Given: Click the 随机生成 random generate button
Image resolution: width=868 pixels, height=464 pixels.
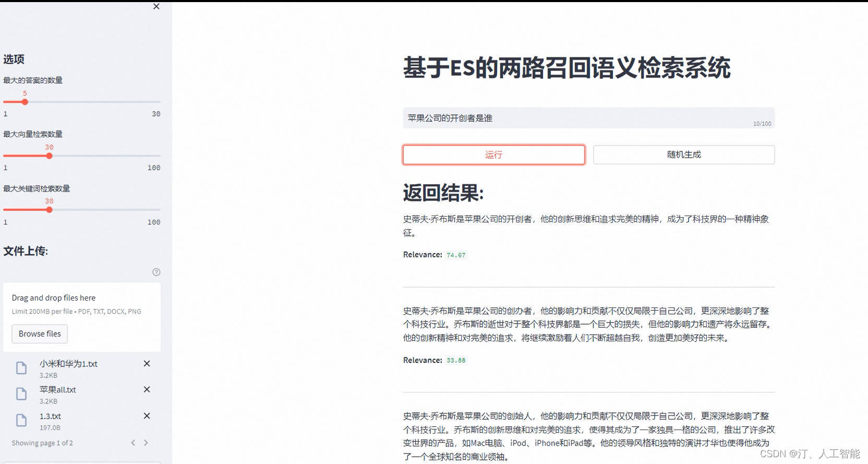Looking at the screenshot, I should click(684, 154).
